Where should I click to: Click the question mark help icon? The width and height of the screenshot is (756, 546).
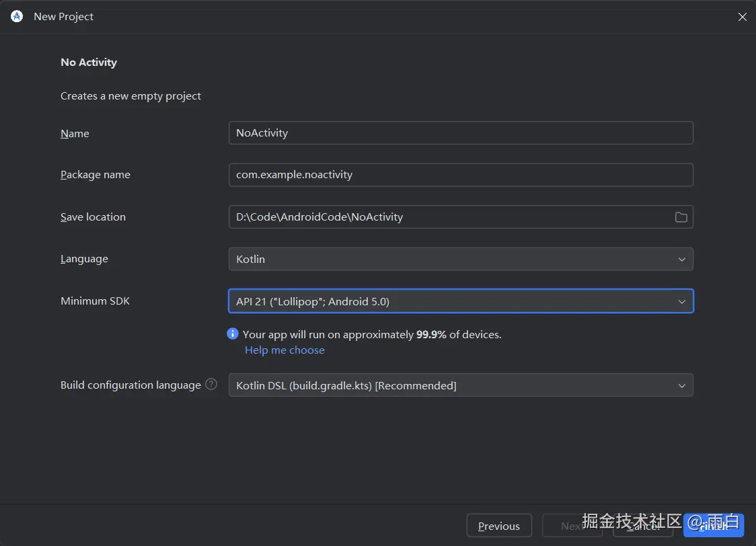tap(211, 385)
